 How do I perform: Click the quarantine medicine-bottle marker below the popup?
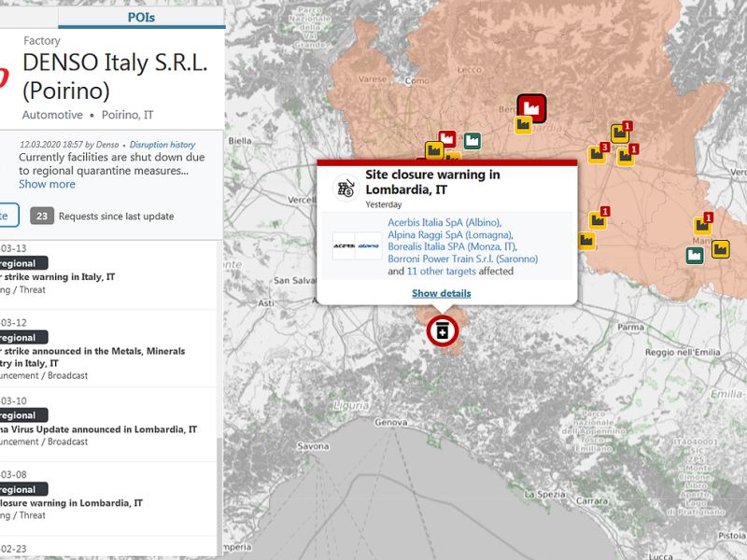443,331
